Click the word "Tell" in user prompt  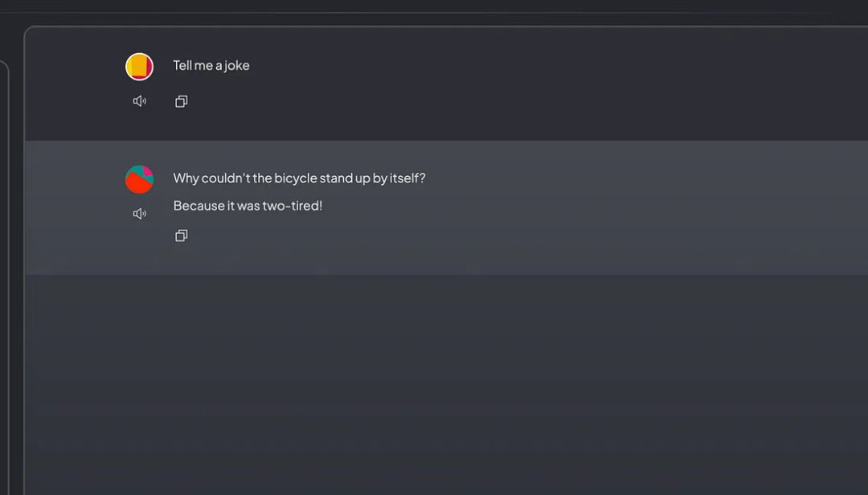click(182, 65)
